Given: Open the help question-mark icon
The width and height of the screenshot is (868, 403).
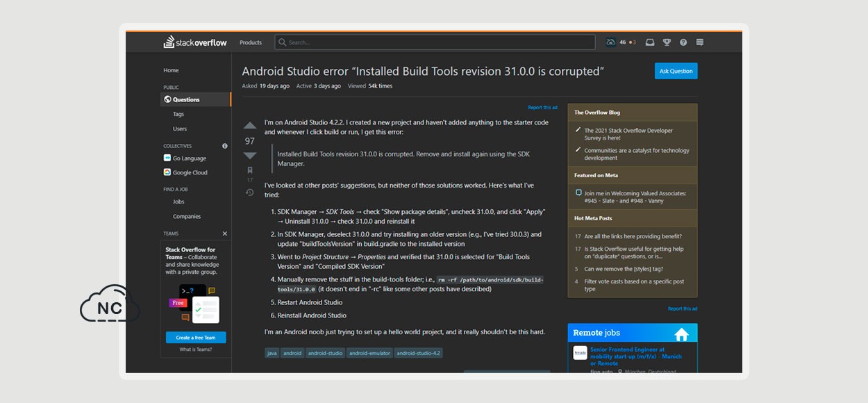Looking at the screenshot, I should pos(683,42).
